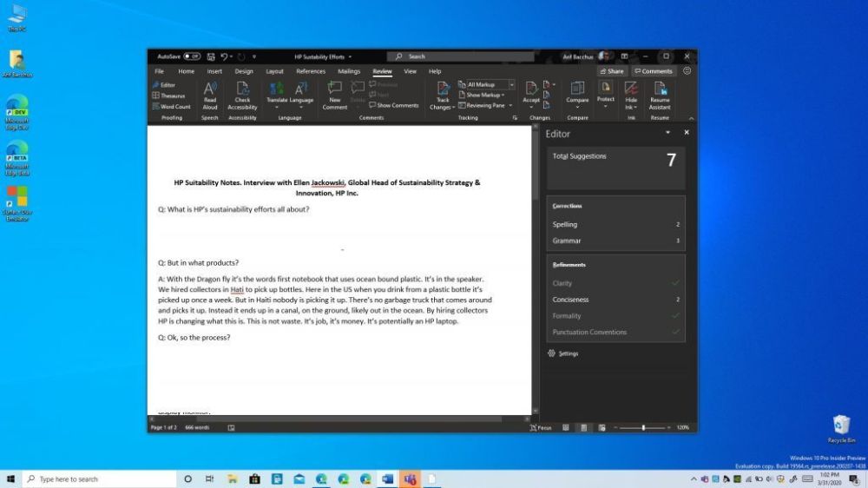The image size is (868, 488).
Task: Click the Undo icon
Action: [224, 56]
